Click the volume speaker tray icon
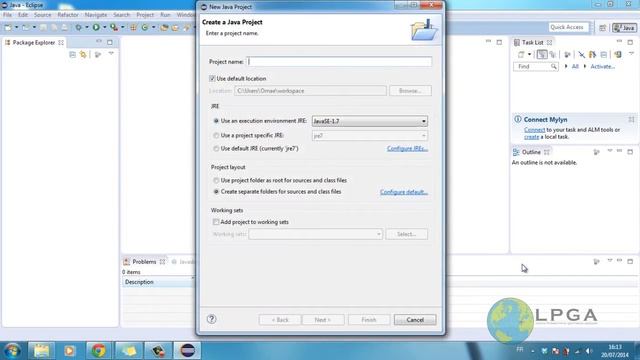Screen dimensions: 640x360 [589, 351]
